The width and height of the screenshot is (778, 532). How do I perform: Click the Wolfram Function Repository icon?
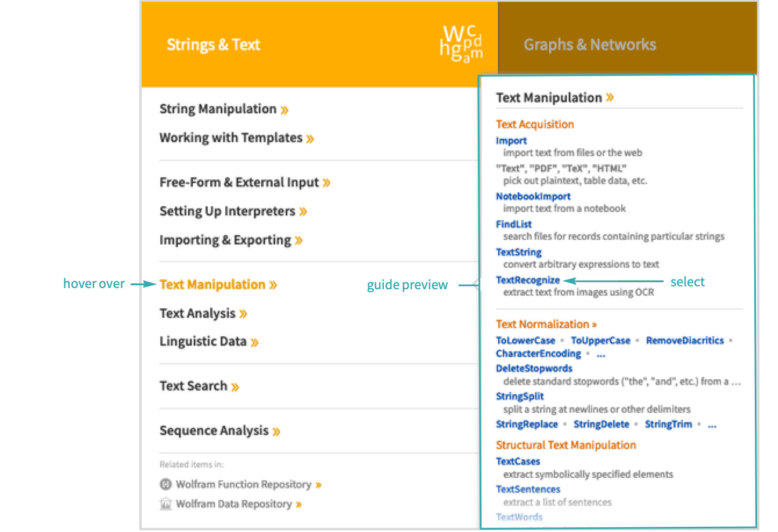click(x=166, y=484)
